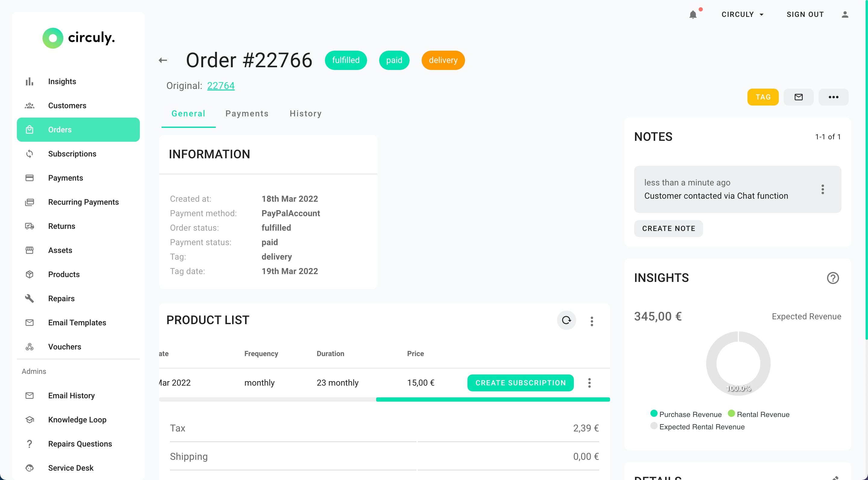Go back with the arrow icon

click(163, 60)
